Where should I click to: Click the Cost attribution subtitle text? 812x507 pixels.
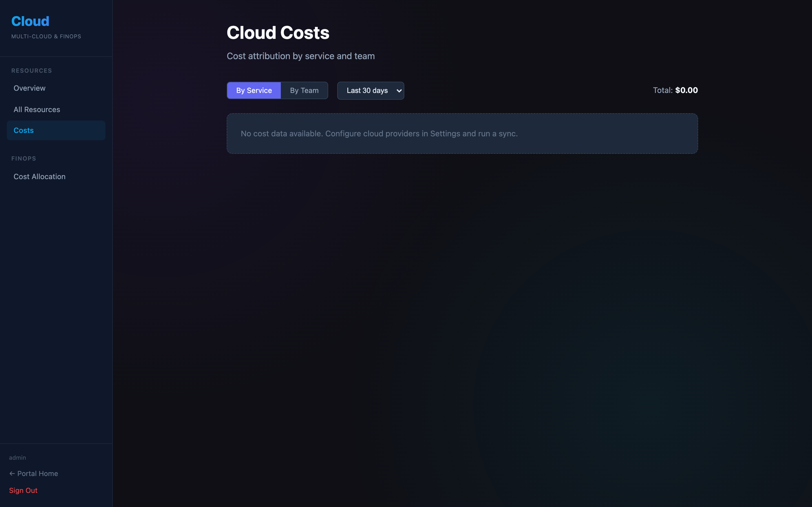pyautogui.click(x=301, y=56)
